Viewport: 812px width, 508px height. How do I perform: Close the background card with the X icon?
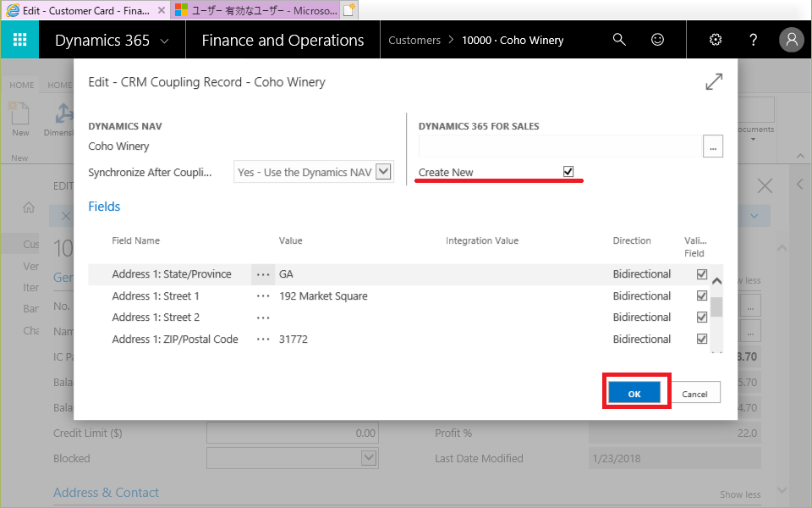click(x=765, y=185)
